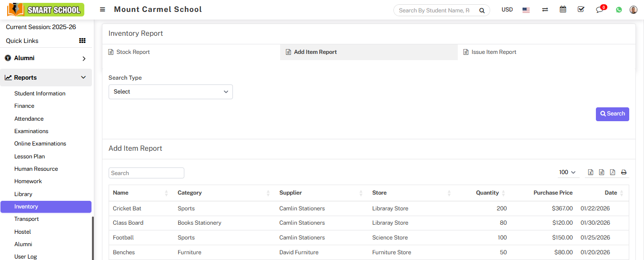Open the language flag selector

tap(526, 10)
